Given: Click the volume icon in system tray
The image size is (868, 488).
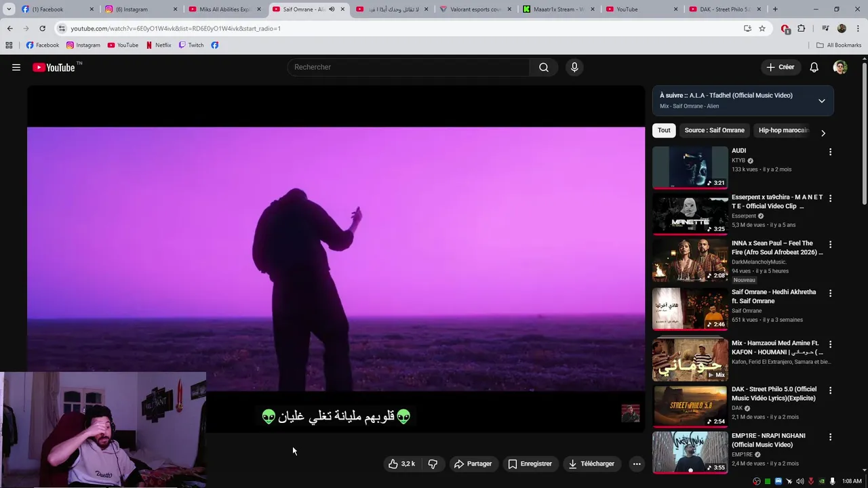Looking at the screenshot, I should tap(800, 481).
